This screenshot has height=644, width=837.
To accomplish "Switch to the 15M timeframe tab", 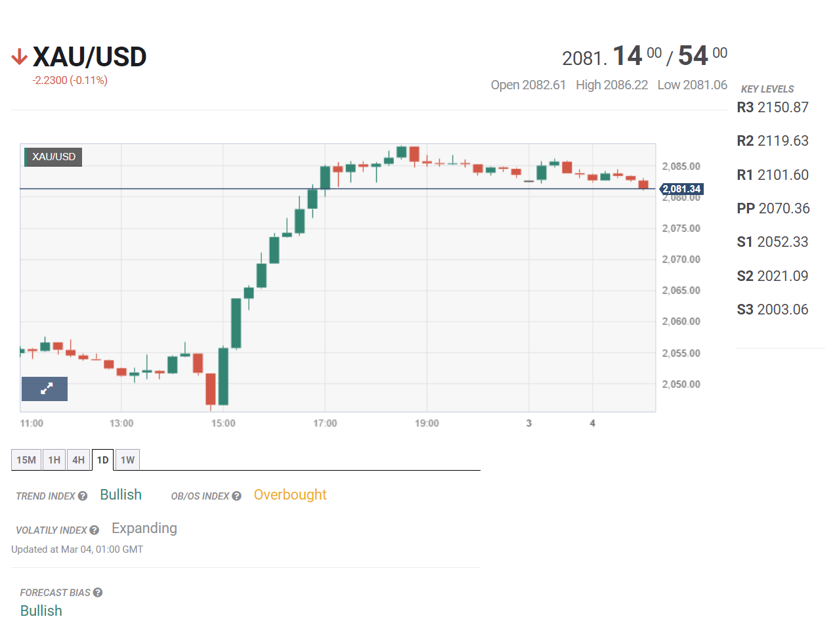I will point(26,460).
